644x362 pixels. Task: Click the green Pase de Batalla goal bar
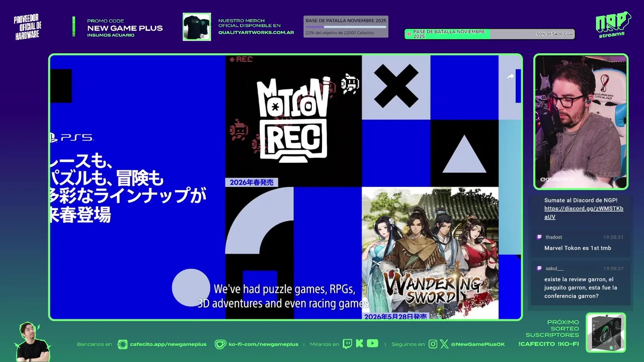point(490,34)
